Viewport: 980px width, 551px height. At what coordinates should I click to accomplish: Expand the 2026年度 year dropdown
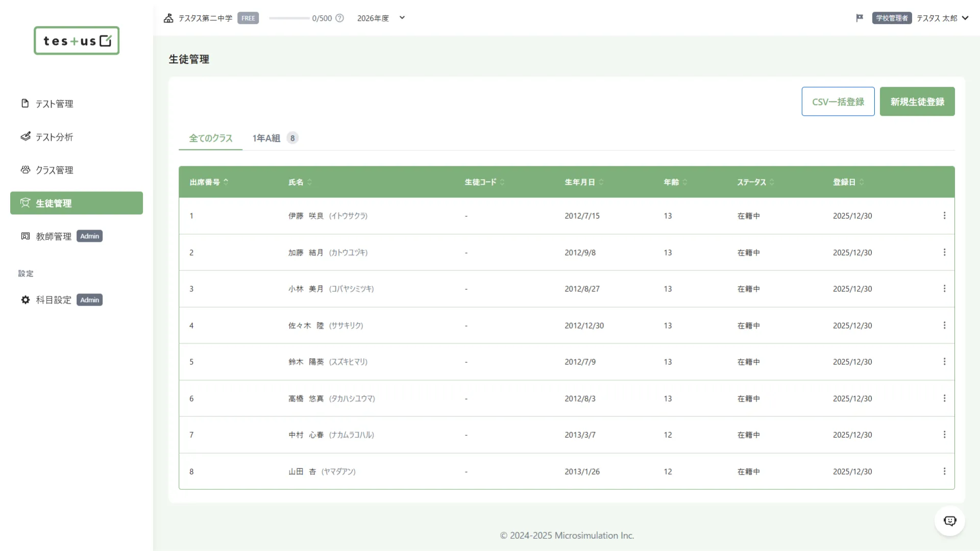(381, 18)
